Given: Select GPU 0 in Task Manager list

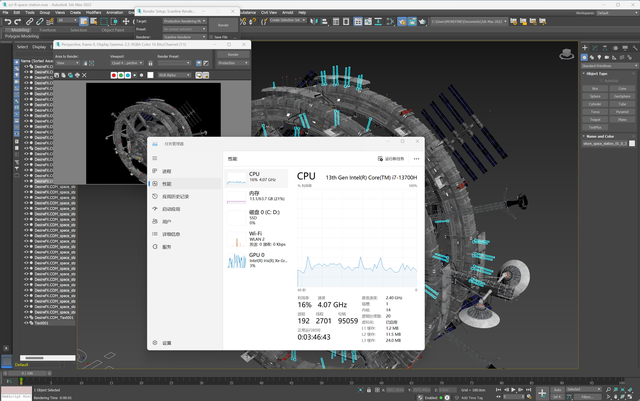Looking at the screenshot, I should pyautogui.click(x=256, y=260).
